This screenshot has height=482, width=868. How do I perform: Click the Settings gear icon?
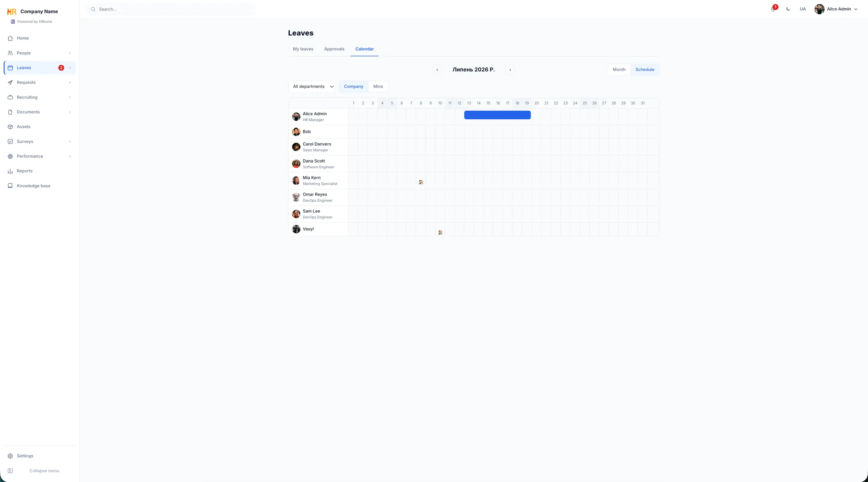tap(10, 456)
